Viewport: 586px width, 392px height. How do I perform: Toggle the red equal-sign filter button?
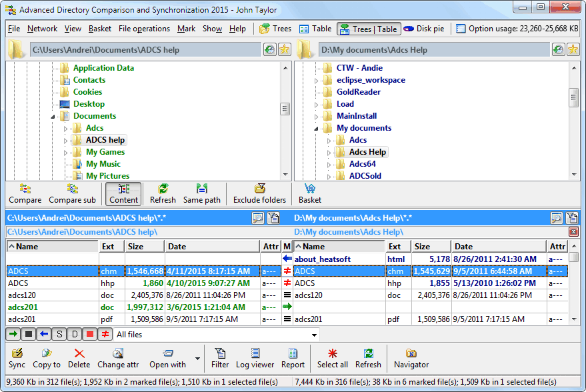(x=90, y=334)
